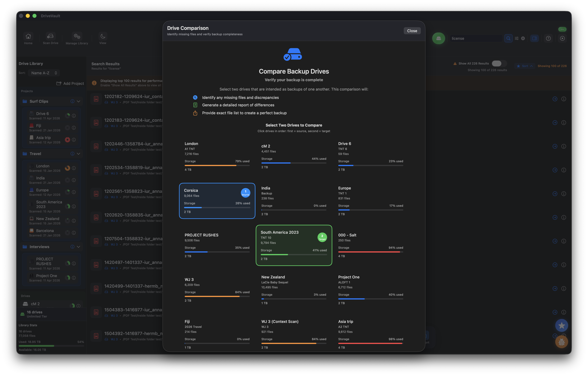Select the London drive card in comparison dialog
Image resolution: width=588 pixels, height=376 pixels.
click(217, 156)
